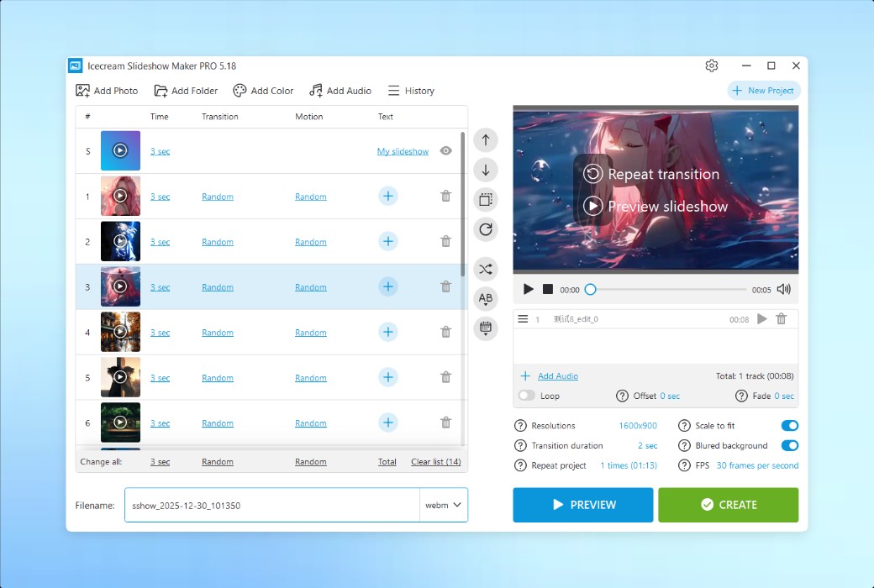
Task: Open Add Folder from the toolbar
Action: pyautogui.click(x=186, y=90)
